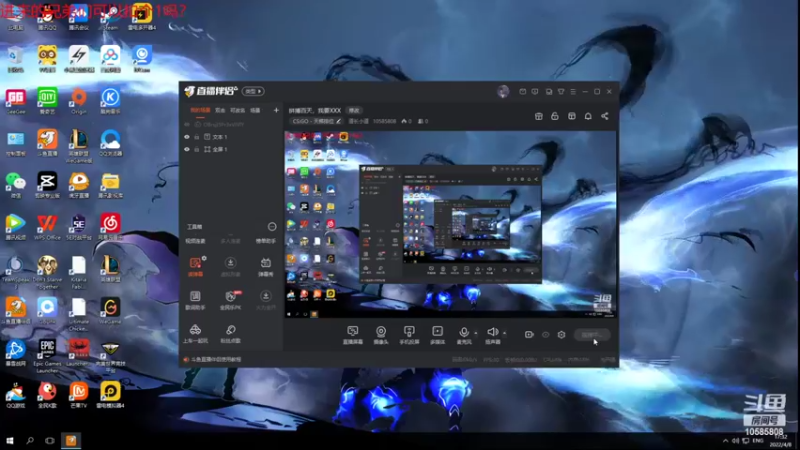Open the 弹幕秀 tool in the toolbox
This screenshot has height=450, width=800.
tap(266, 267)
